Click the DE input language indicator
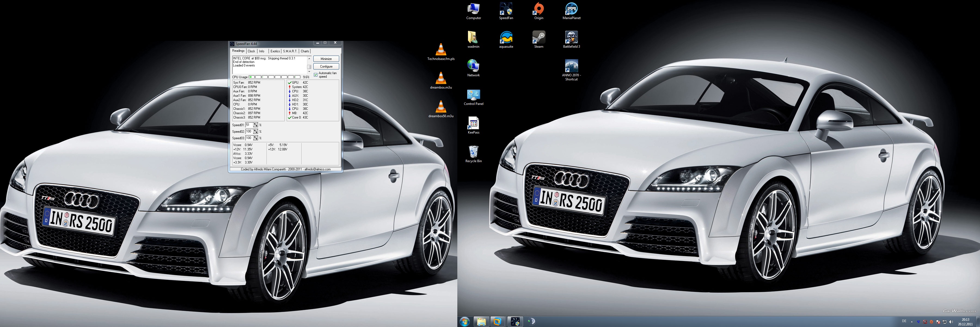Viewport: 980px width, 327px height. (x=904, y=321)
